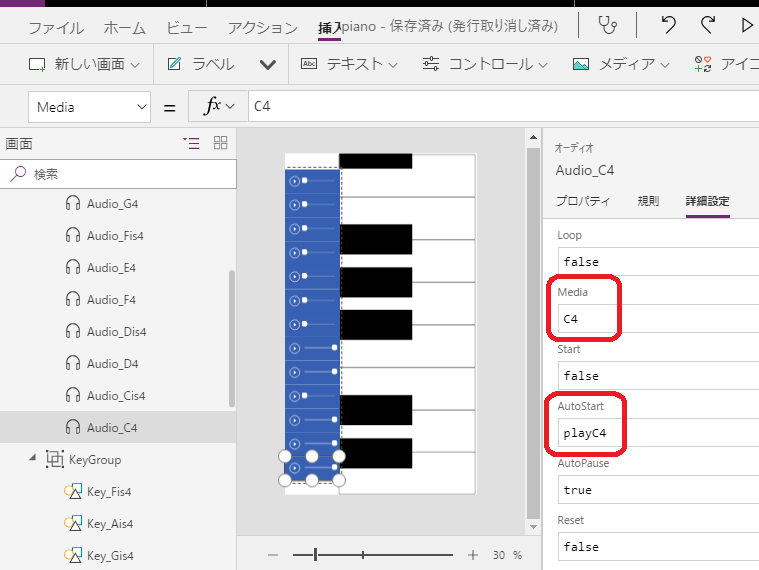The image size is (759, 570).
Task: Click zoom out minus icon
Action: tap(273, 555)
